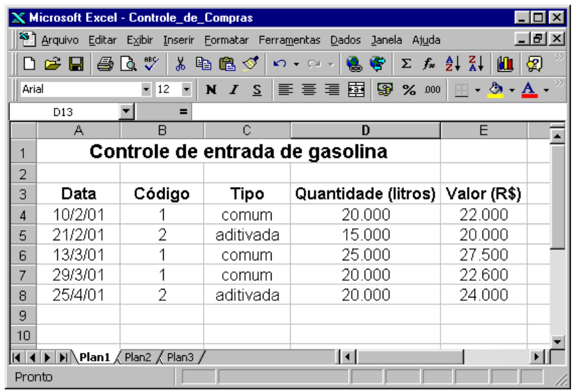Switch to the Plan3 sheet tab

(180, 357)
